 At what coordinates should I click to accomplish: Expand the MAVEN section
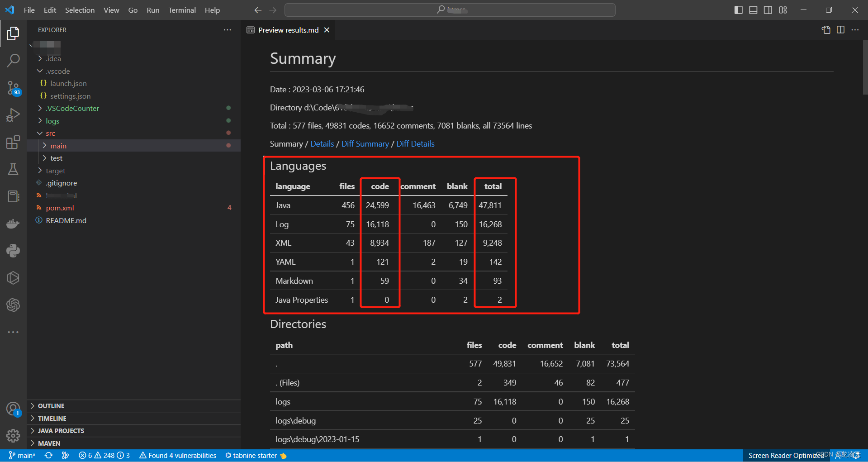[134, 443]
